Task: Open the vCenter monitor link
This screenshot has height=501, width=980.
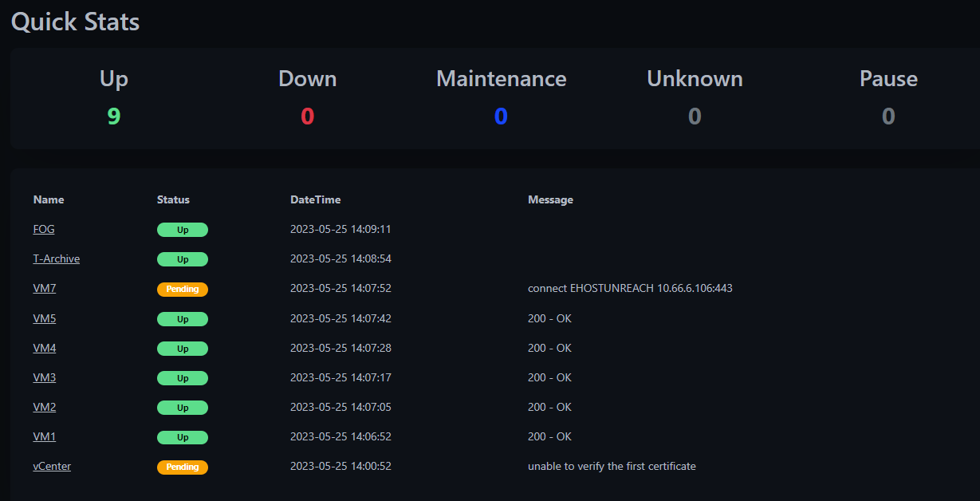Action: [x=52, y=467]
